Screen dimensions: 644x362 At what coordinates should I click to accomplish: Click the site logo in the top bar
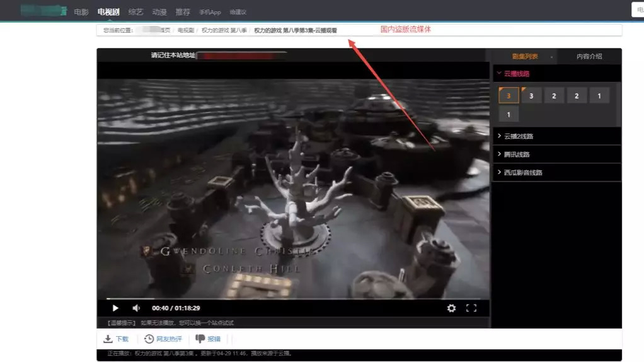coord(43,11)
